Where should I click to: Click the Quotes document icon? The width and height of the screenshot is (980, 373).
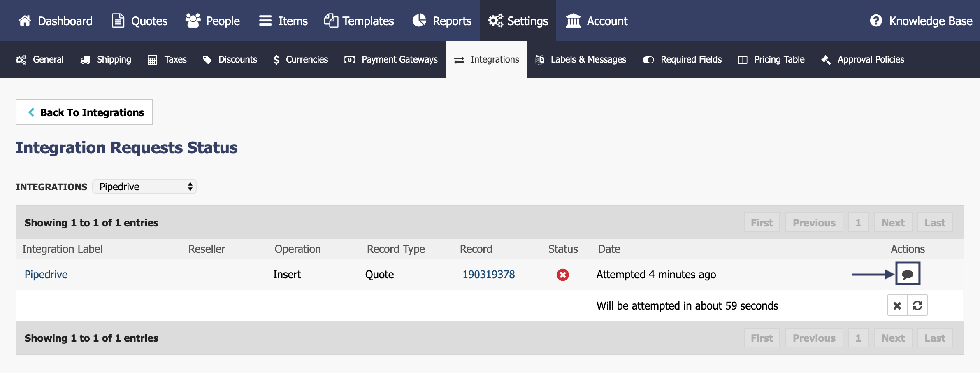[x=118, y=20]
